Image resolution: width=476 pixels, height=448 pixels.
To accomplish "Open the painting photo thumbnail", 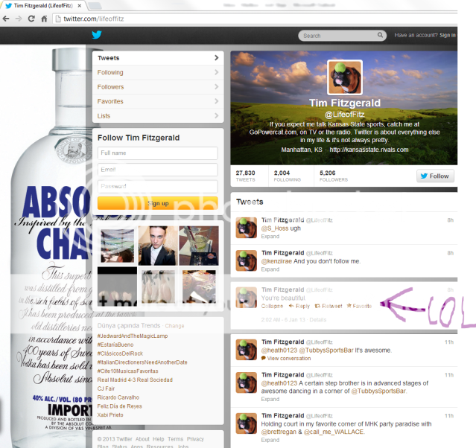I will coord(117,246).
